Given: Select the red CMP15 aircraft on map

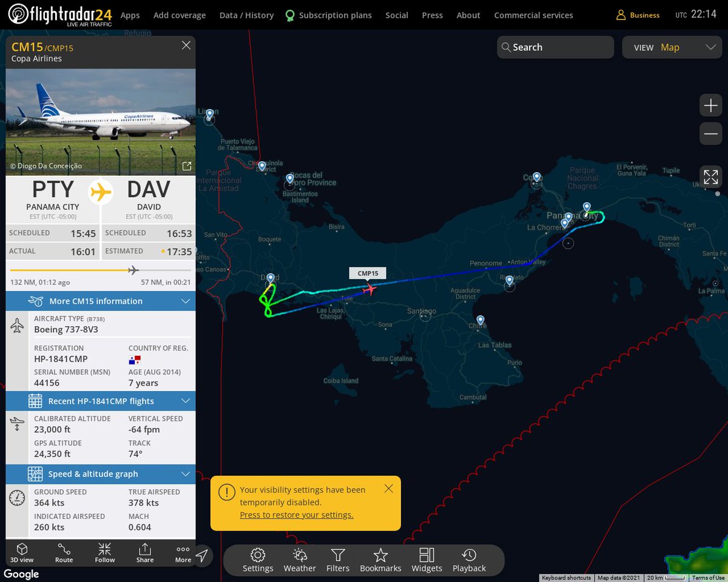Looking at the screenshot, I should (368, 289).
